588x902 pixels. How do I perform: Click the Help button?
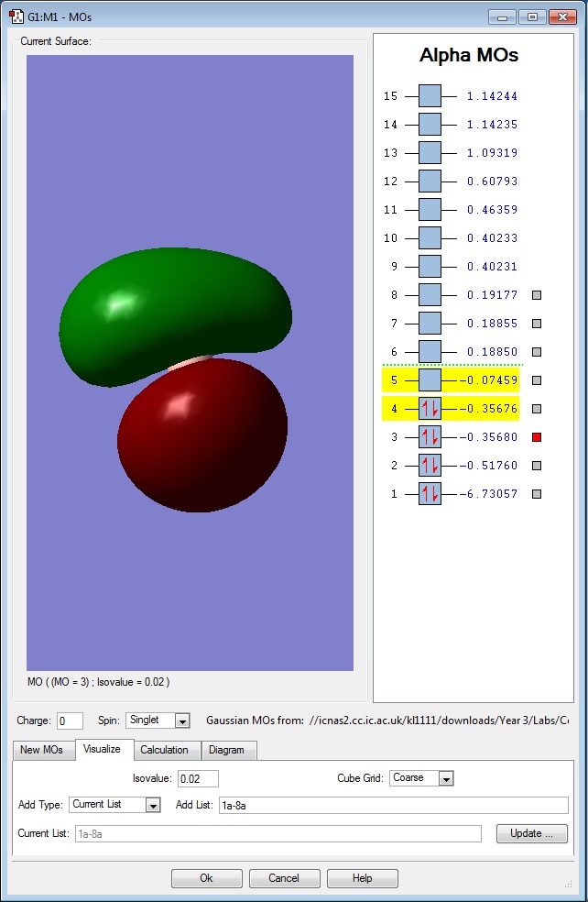[362, 878]
